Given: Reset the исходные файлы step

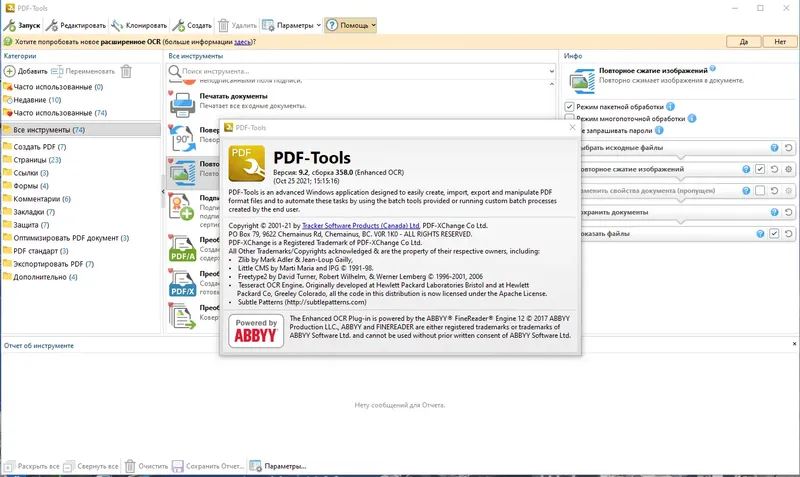Looking at the screenshot, I should click(789, 147).
